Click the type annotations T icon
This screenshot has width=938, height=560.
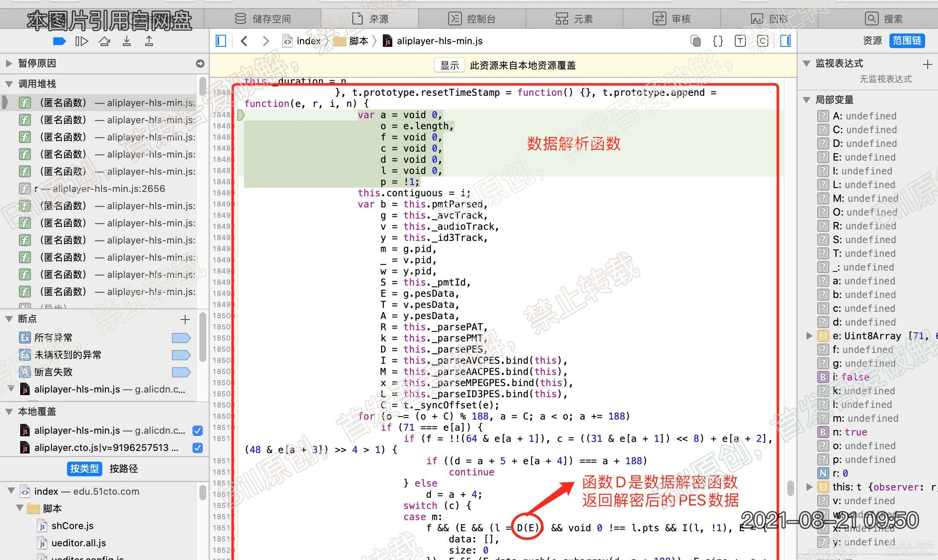coord(740,41)
